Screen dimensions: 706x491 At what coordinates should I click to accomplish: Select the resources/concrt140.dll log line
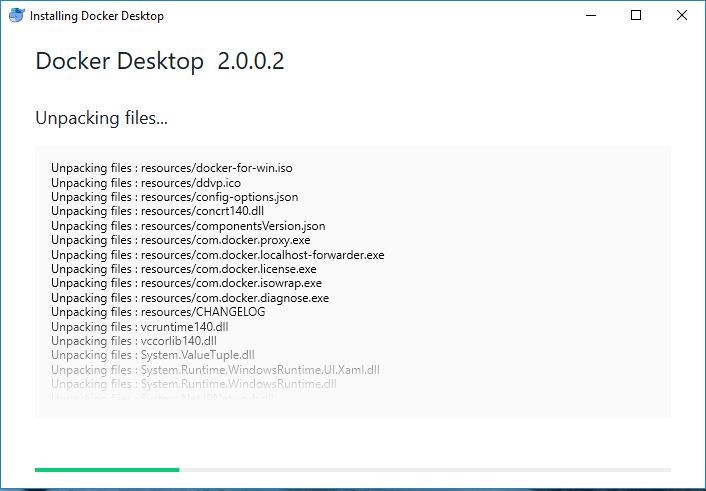click(158, 211)
